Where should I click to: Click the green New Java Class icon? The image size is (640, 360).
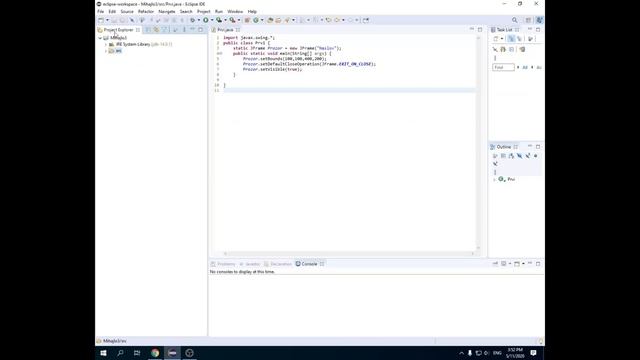(256, 20)
